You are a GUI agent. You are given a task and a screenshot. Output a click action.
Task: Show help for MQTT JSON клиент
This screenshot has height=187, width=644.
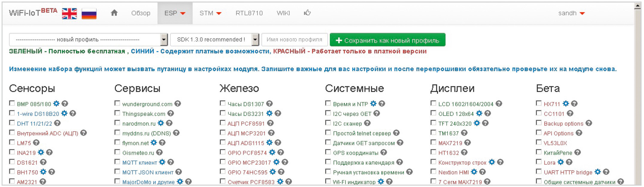(179, 172)
